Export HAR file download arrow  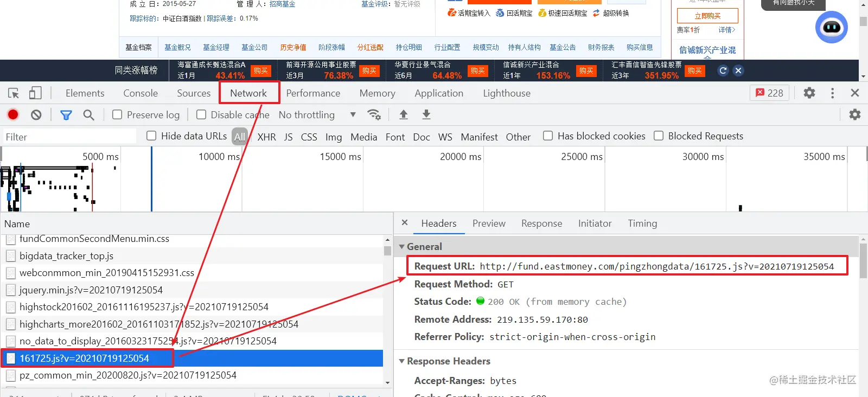coord(426,114)
